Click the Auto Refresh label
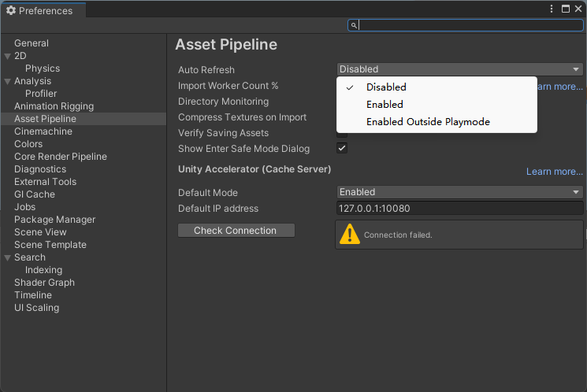This screenshot has width=587, height=392. (206, 70)
